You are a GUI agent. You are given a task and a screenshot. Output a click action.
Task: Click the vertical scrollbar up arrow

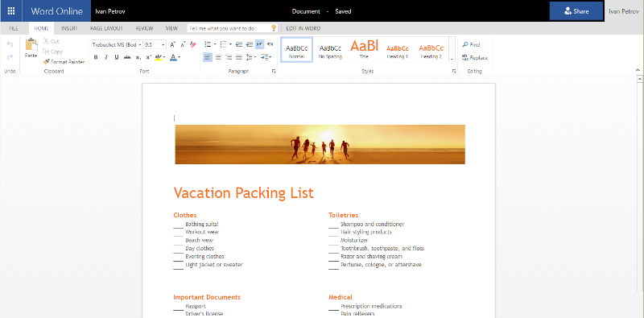tap(640, 78)
